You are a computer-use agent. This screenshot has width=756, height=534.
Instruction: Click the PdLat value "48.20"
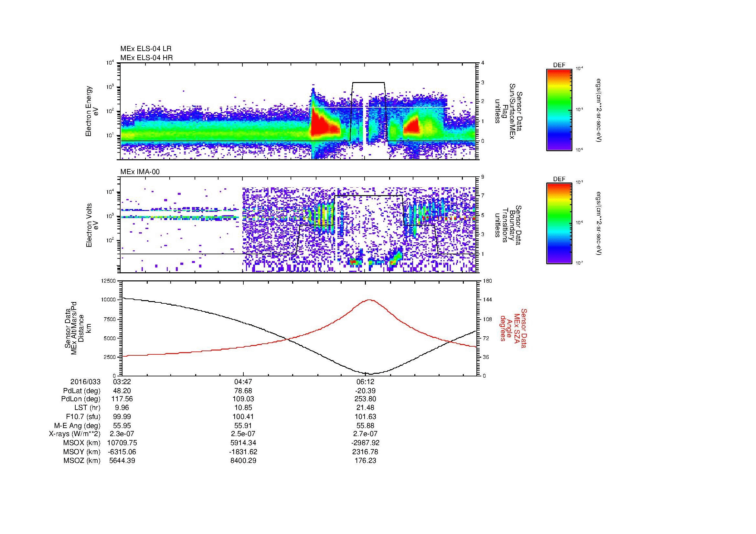[122, 391]
